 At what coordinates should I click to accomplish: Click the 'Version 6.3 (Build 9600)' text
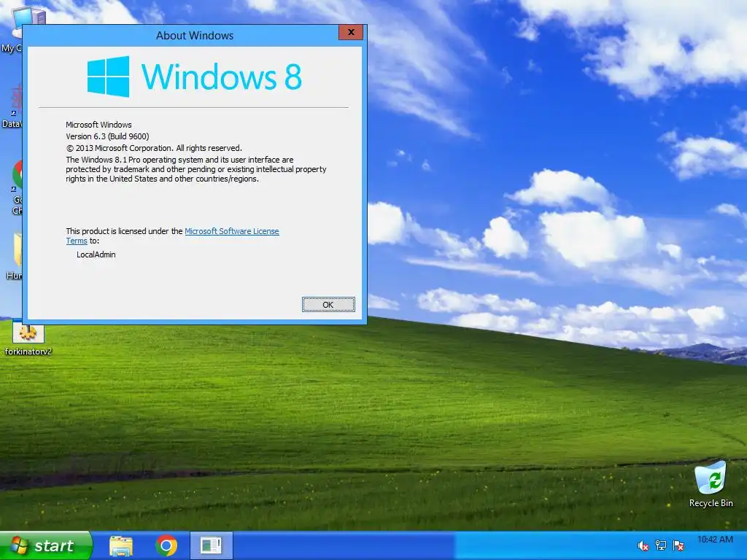coord(108,136)
